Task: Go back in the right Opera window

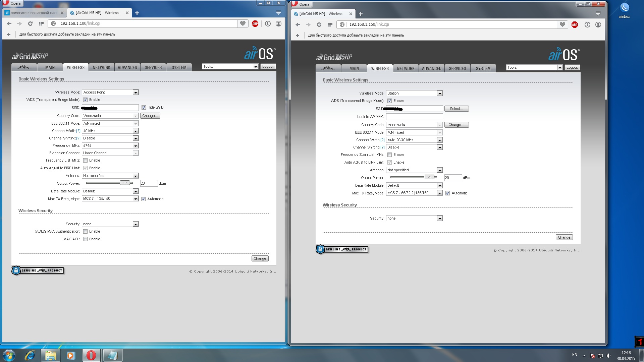Action: (298, 24)
